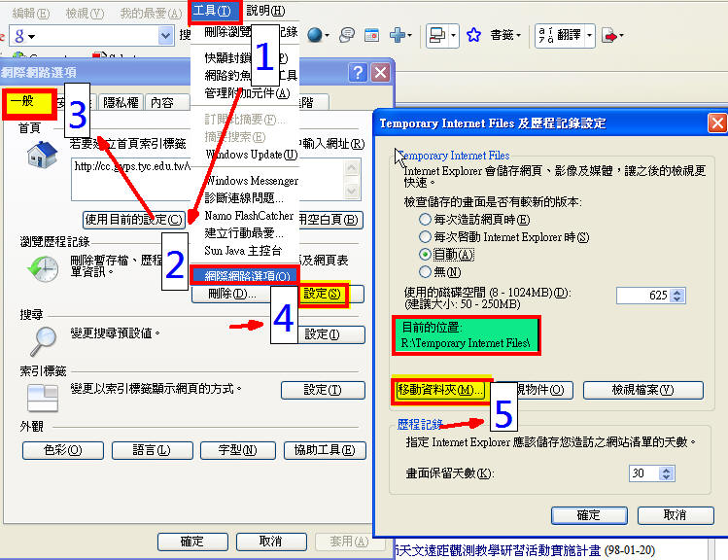The height and width of the screenshot is (560, 728).
Task: Click 確定 in Internet Options dialog
Action: [x=192, y=542]
